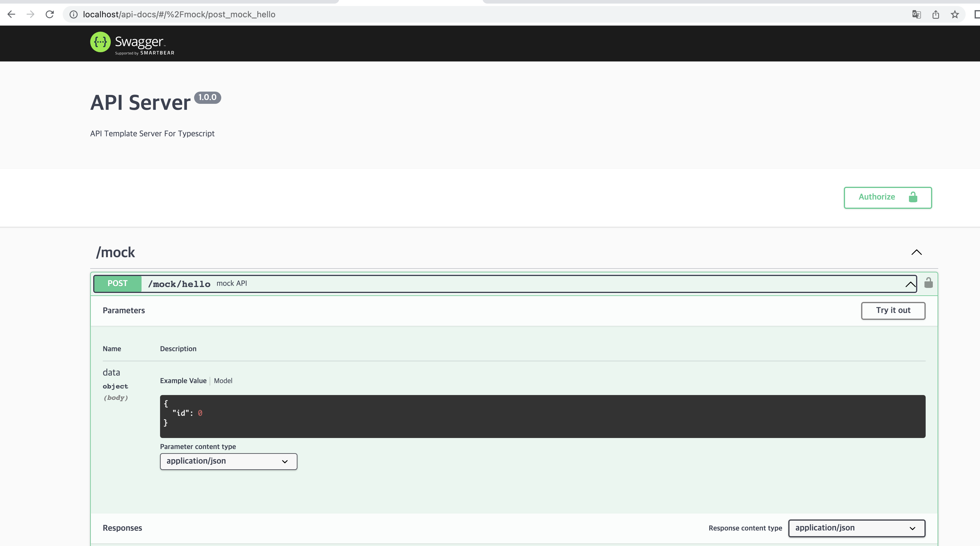Collapse the POST /mock/hello endpoint panel
Screen dimensions: 980x546
910,284
